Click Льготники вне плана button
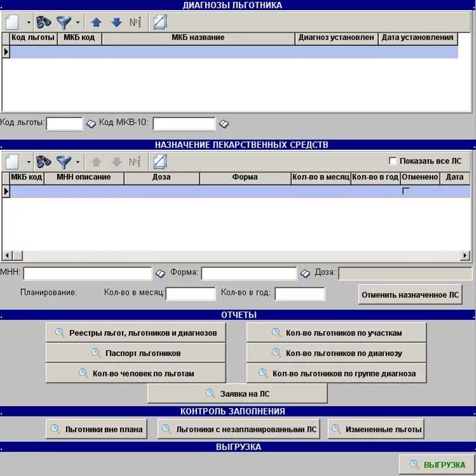 coord(96,429)
